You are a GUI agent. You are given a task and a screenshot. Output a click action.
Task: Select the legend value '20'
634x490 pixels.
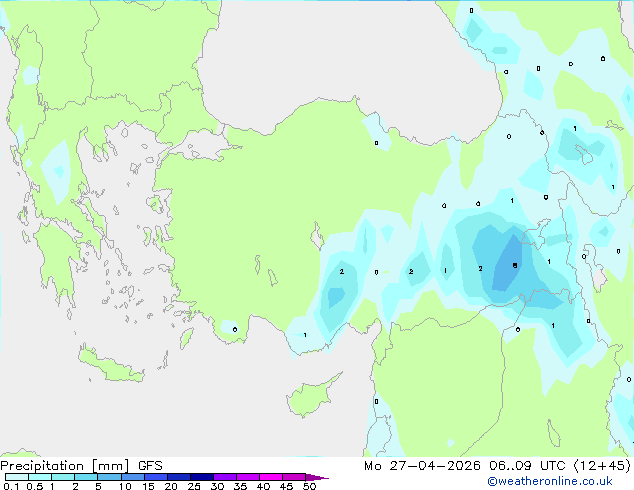[171, 486]
